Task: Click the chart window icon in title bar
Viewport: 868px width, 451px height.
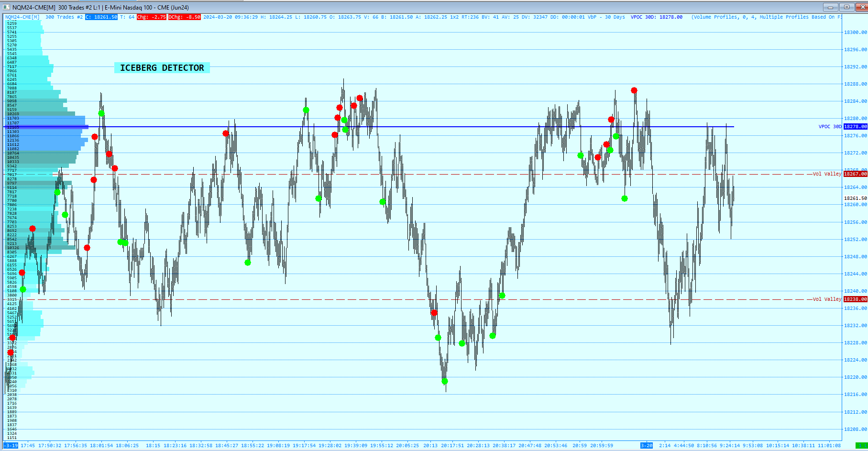Action: point(8,7)
